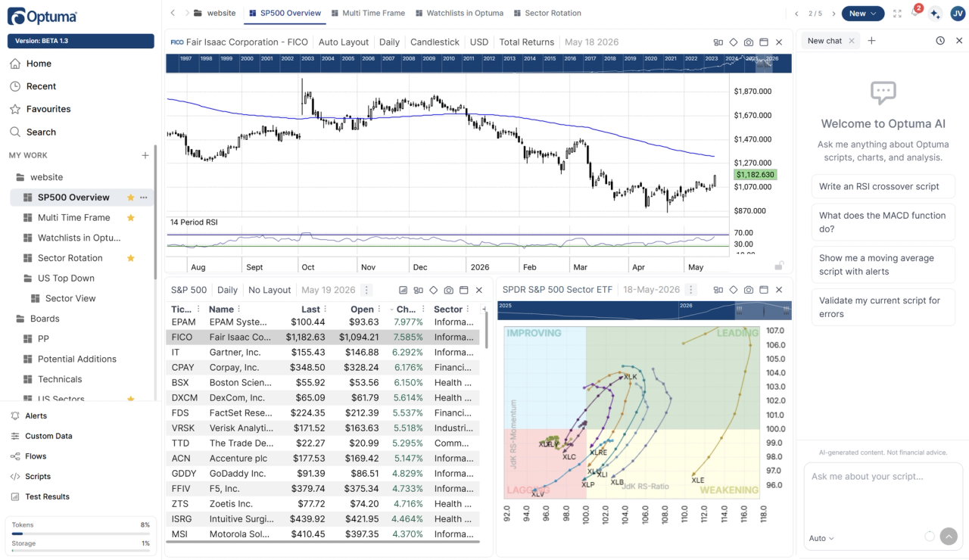Screen dimensions: 969x560
Task: Open the Auto Layout selector on the FICO chart
Action: (344, 42)
